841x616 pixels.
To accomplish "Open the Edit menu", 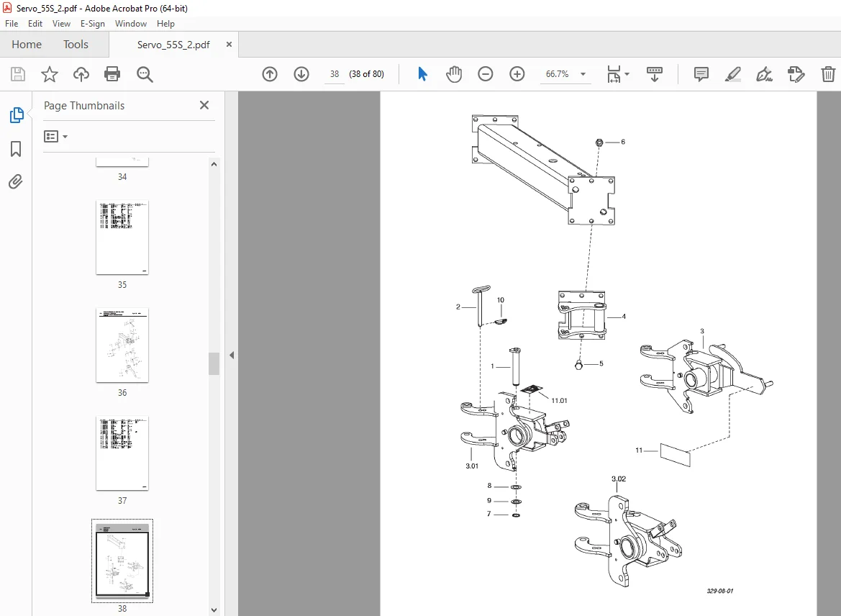I will pos(35,24).
